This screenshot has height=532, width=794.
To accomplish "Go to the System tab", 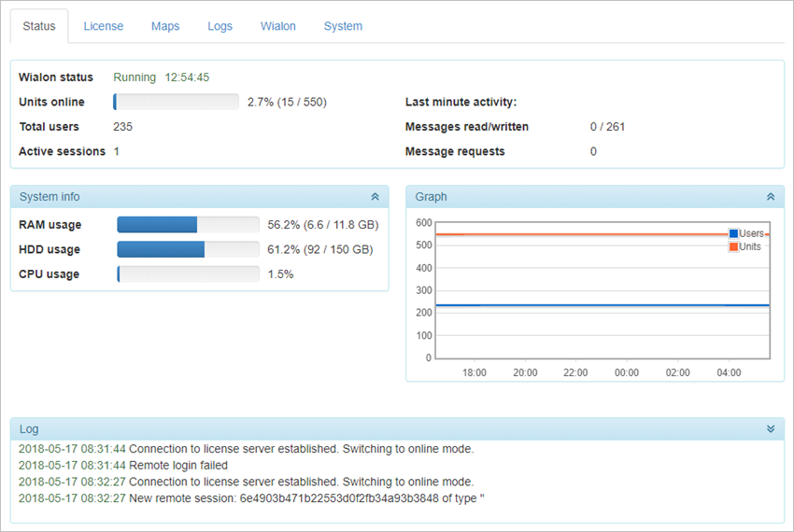I will pyautogui.click(x=343, y=26).
